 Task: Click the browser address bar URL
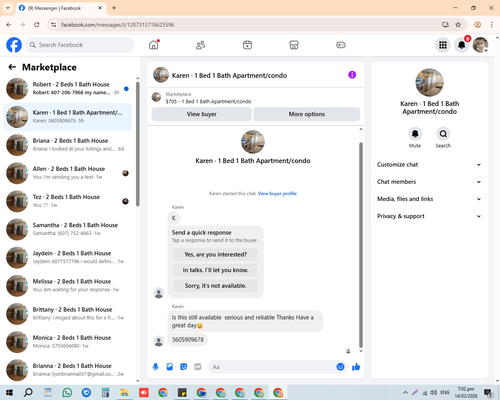[x=118, y=25]
